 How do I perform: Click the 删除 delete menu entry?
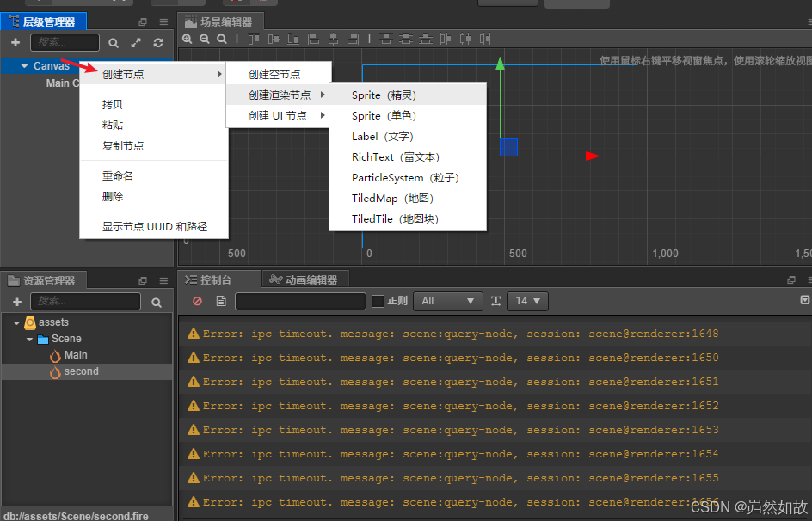[154, 197]
